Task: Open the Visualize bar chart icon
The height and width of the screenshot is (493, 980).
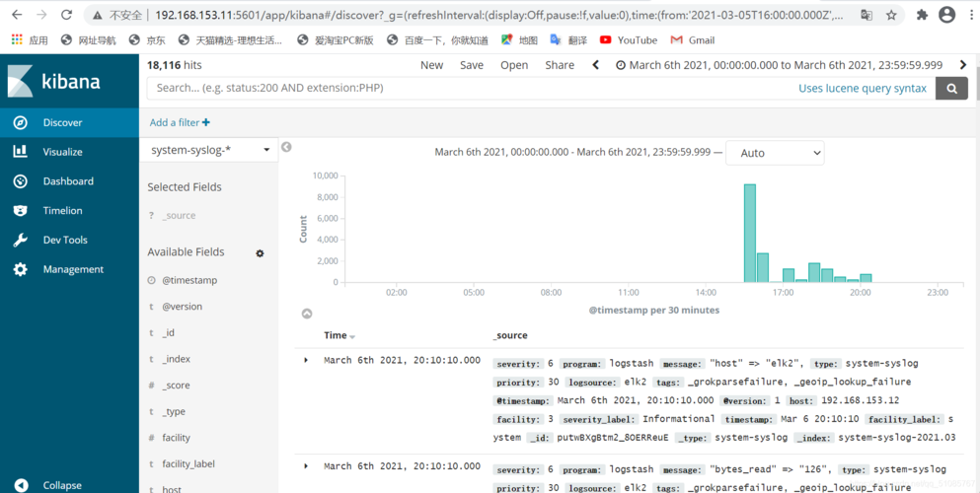Action: click(x=20, y=152)
